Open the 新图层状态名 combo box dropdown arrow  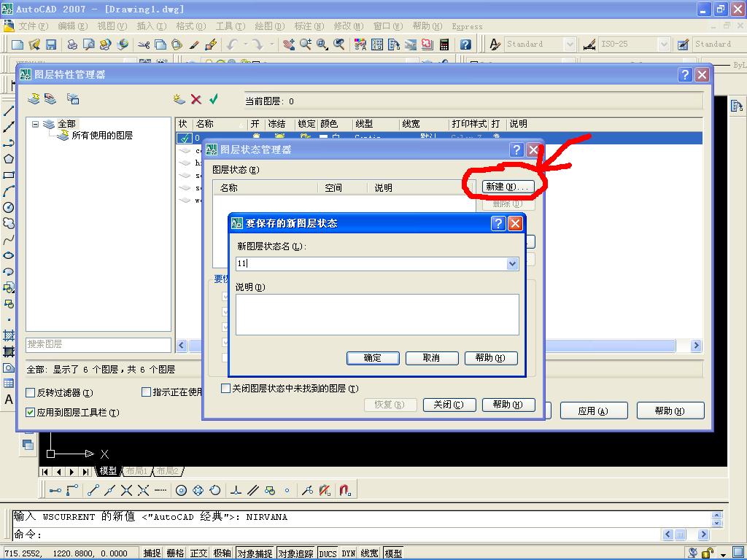point(512,263)
